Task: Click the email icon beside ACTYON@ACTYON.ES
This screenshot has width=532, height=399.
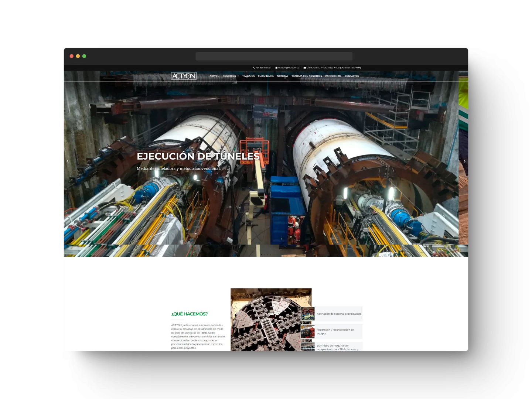Action: 276,68
